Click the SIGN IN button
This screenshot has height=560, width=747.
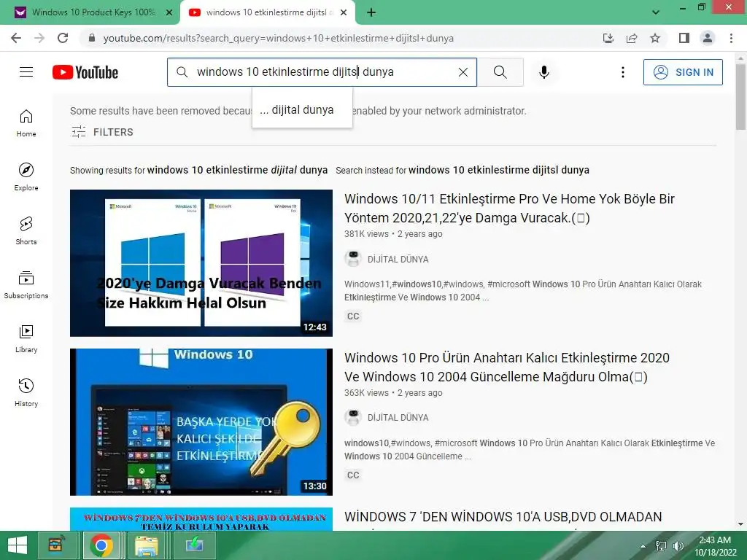[683, 72]
